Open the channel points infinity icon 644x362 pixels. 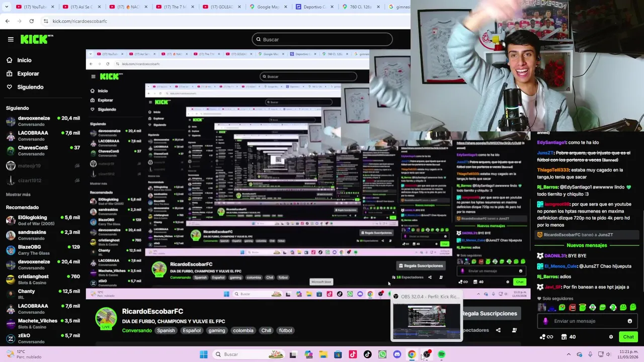click(x=546, y=337)
